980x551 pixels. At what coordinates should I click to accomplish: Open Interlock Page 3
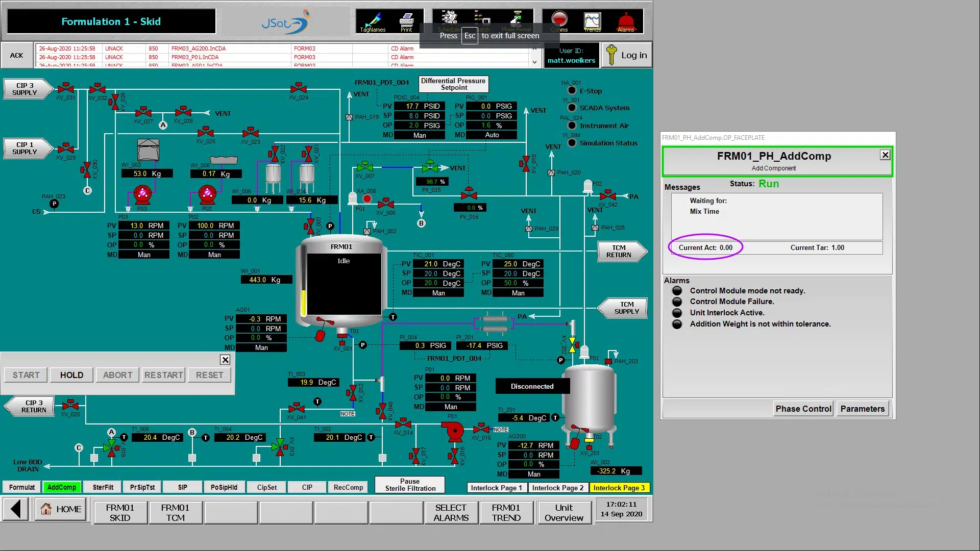[x=619, y=488]
